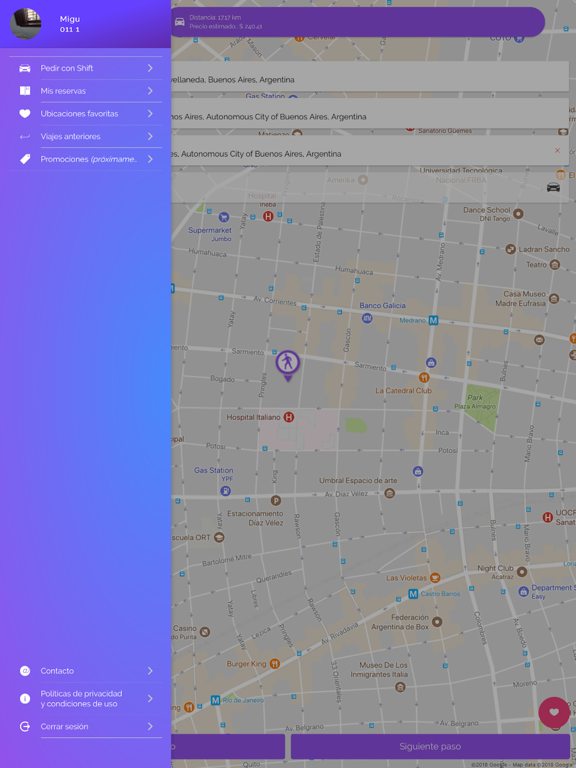Click the tag icon beside Promociones
This screenshot has width=576, height=768.
(x=24, y=159)
